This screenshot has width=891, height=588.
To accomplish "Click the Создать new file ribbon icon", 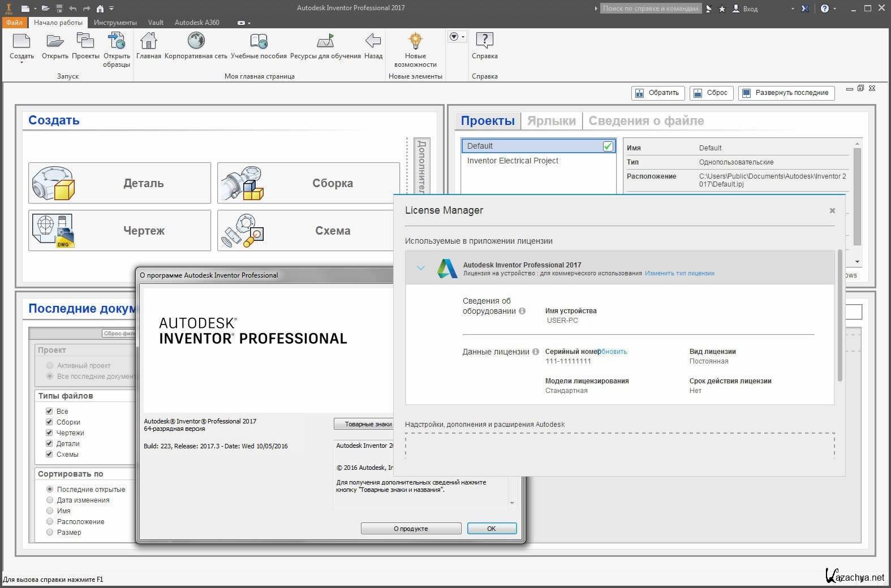I will [21, 41].
